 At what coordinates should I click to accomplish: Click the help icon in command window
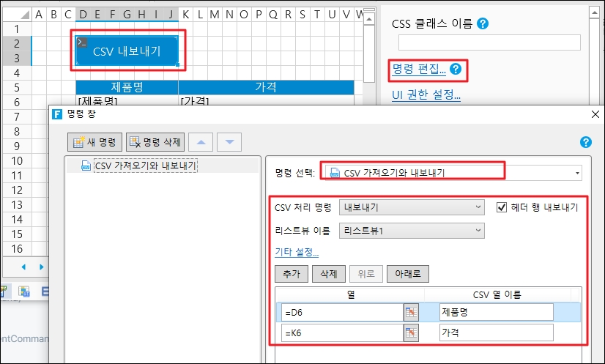[585, 142]
